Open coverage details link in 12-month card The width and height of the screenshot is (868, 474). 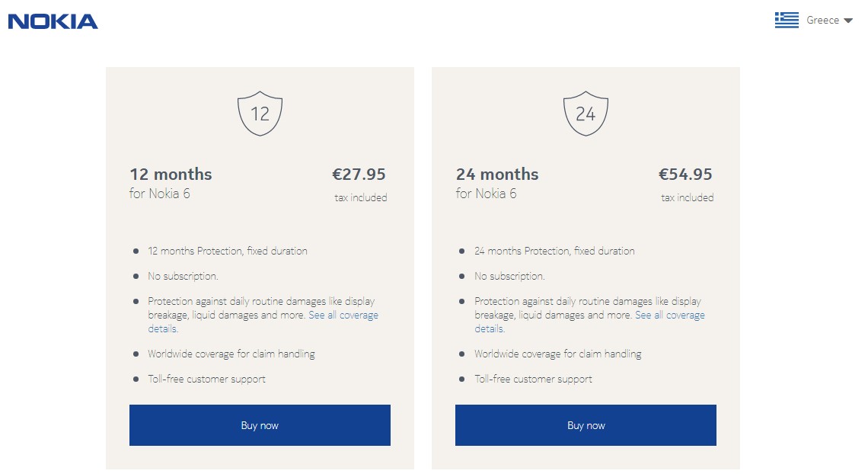[343, 315]
